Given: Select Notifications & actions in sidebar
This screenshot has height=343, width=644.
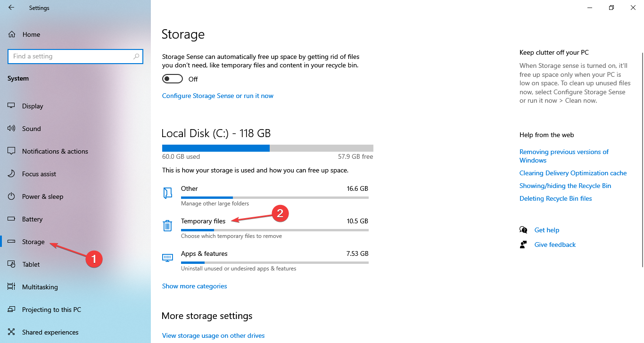Looking at the screenshot, I should click(x=55, y=151).
